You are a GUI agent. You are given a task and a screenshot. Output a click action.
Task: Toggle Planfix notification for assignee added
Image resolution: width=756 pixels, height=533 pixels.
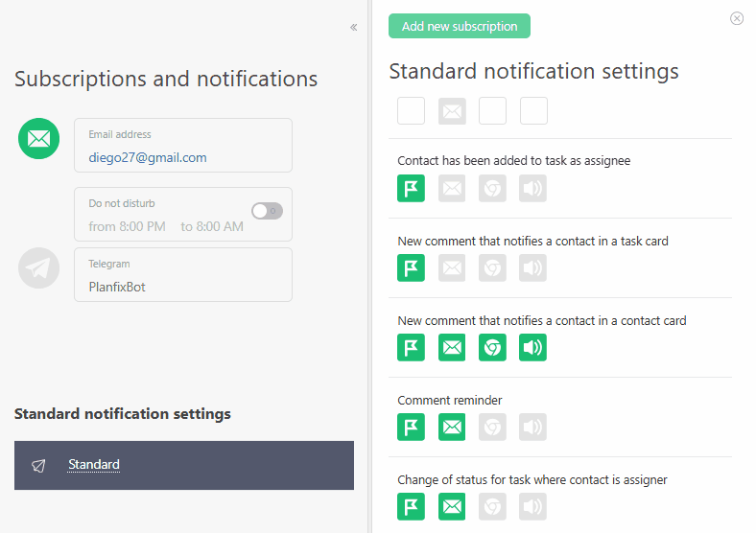[x=411, y=188]
